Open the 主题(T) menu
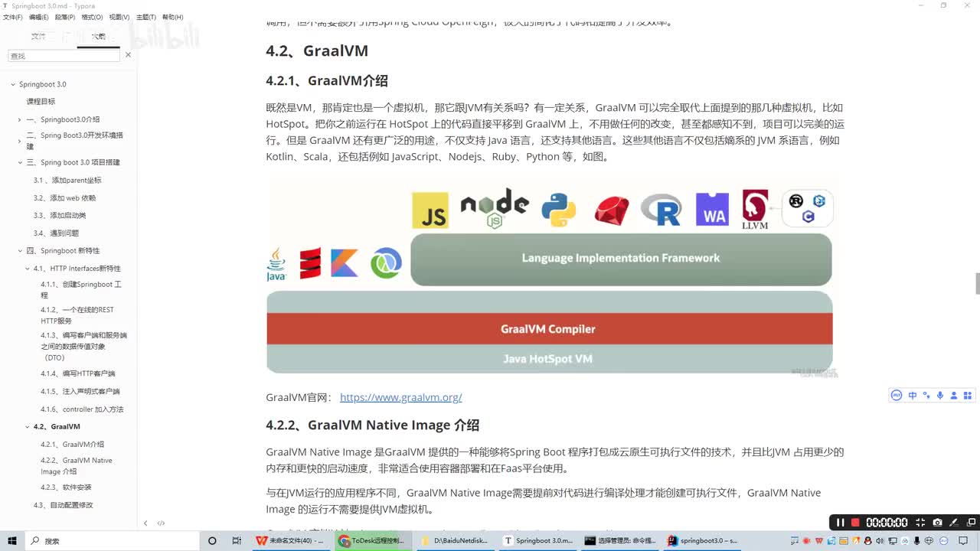Viewport: 980px width, 551px height. click(145, 17)
